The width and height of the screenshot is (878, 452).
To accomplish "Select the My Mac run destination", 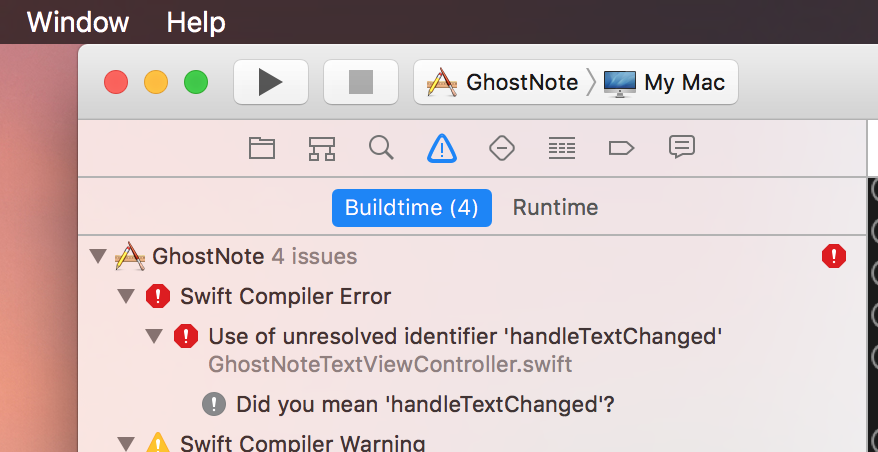I will point(664,83).
